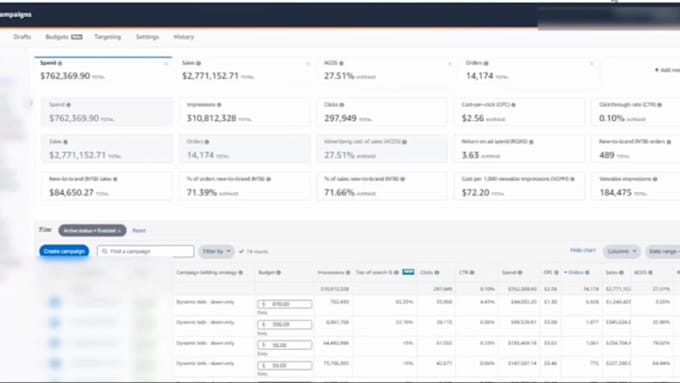Image resolution: width=680 pixels, height=383 pixels.
Task: Click the Top-of-search IS column header
Action: pos(385,273)
